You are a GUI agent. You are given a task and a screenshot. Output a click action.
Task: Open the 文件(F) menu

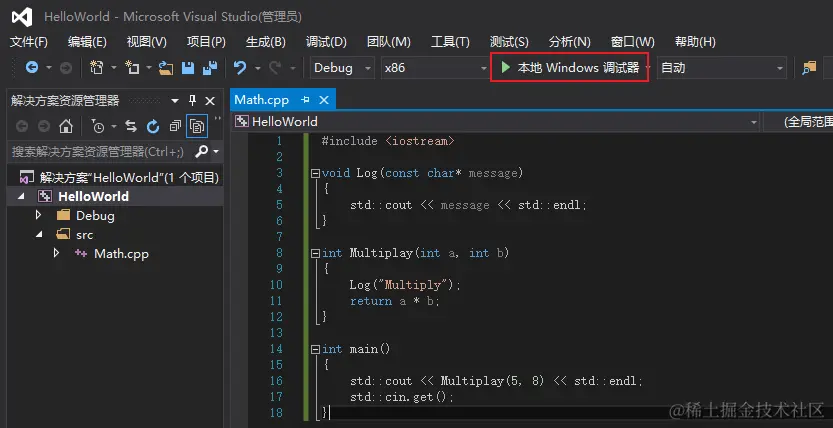point(29,42)
